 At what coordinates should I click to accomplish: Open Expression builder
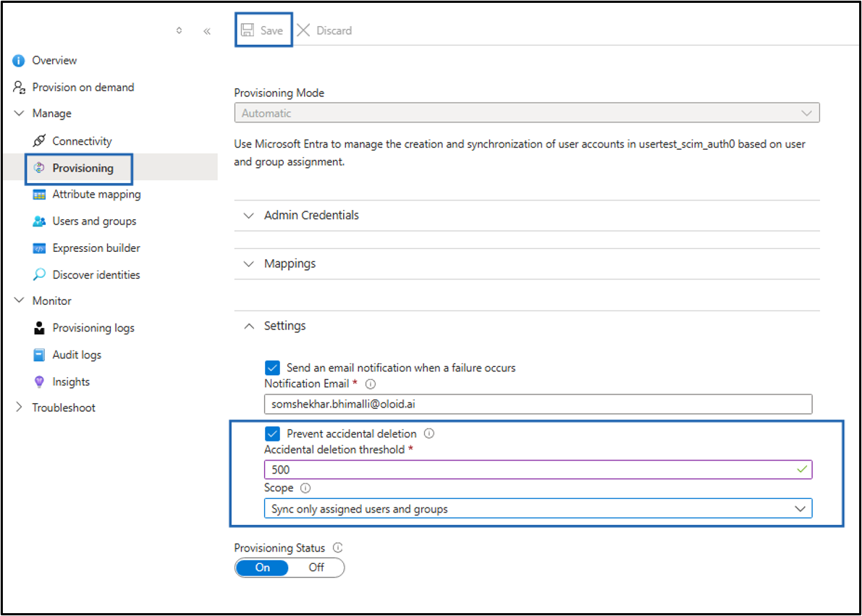pyautogui.click(x=96, y=248)
